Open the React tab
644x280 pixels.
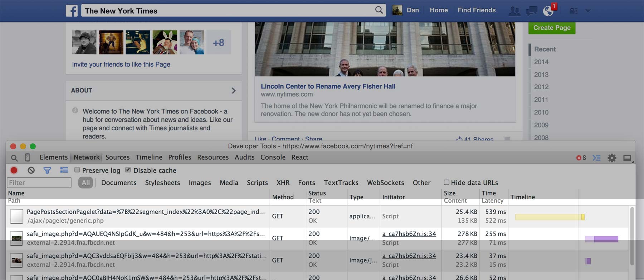[300, 157]
